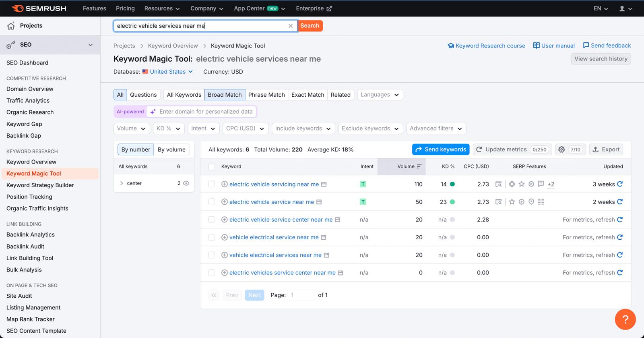Check the box for electric vehicle service center near me
Image resolution: width=644 pixels, height=338 pixels.
212,220
